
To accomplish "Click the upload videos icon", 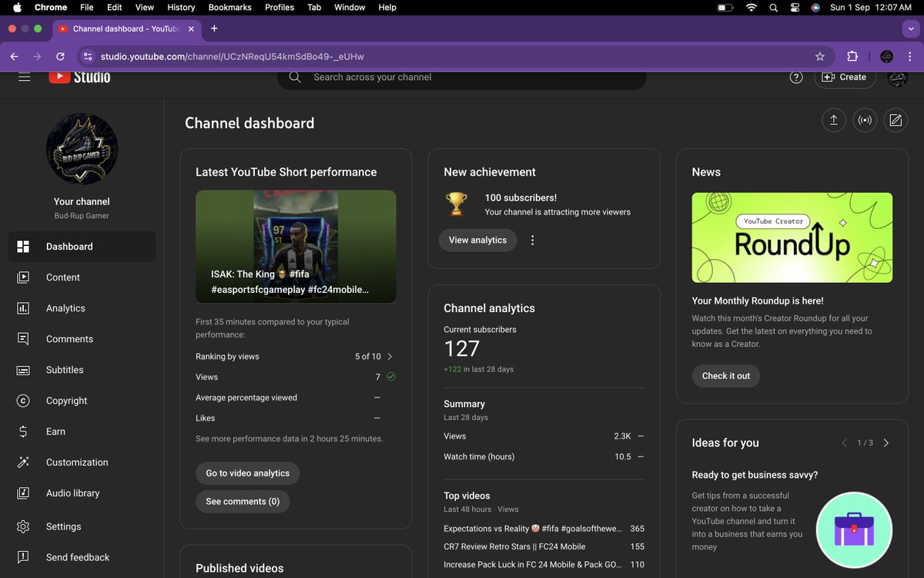I will pyautogui.click(x=834, y=120).
